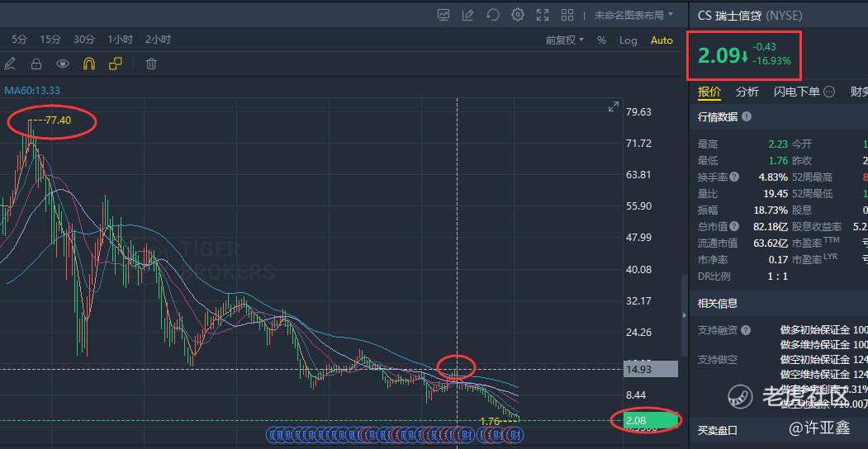This screenshot has height=449, width=868.
Task: Select the 闪电下单 tab
Action: point(797,92)
